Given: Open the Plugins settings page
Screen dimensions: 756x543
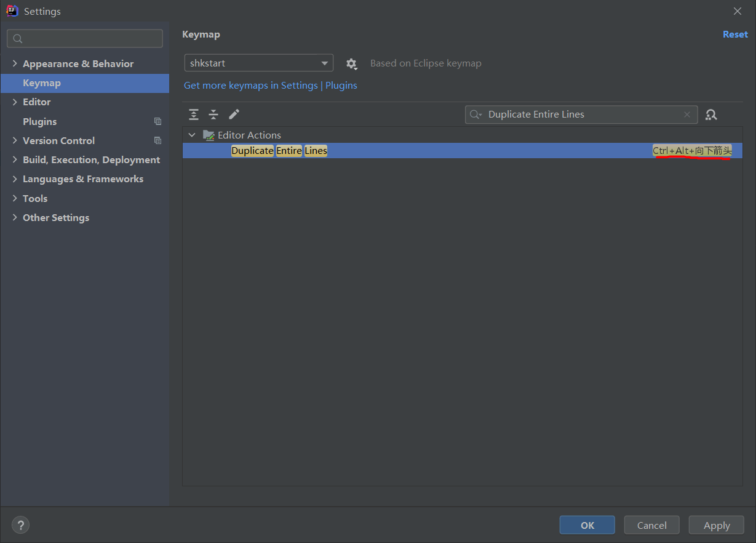Looking at the screenshot, I should (39, 122).
